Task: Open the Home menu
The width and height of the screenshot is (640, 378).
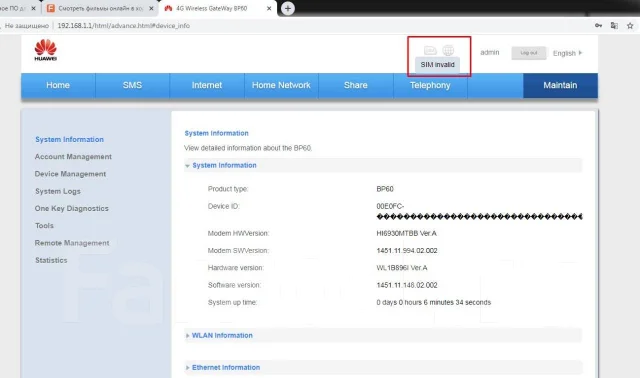Action: tap(58, 85)
